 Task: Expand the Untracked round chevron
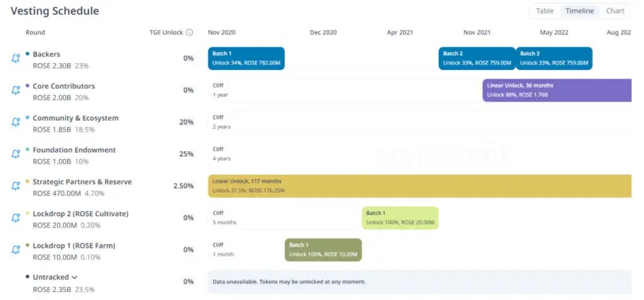tap(75, 277)
